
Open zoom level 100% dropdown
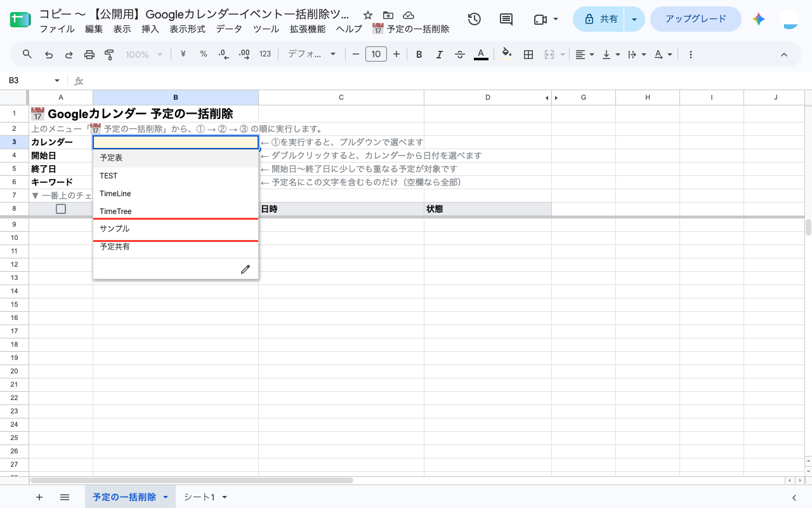click(x=144, y=55)
